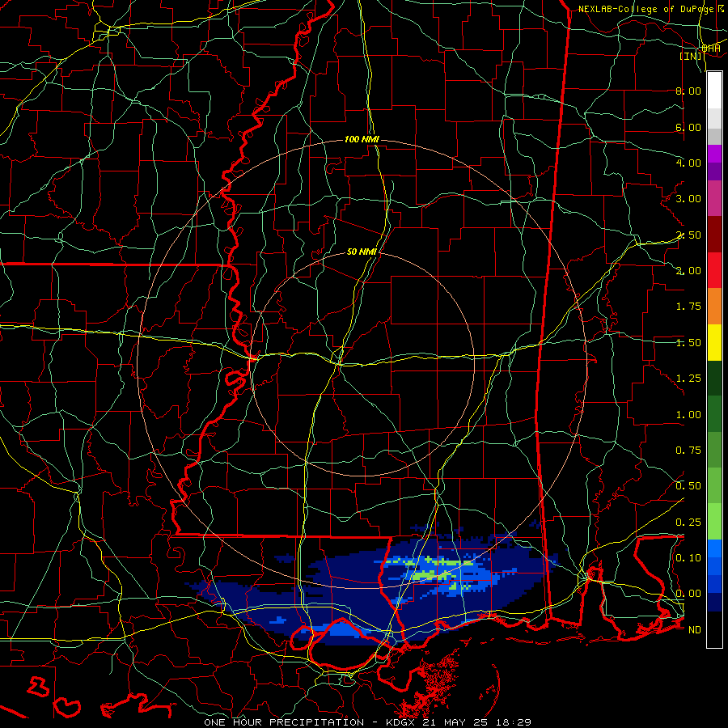Click the 6.00 legend value

688,127
